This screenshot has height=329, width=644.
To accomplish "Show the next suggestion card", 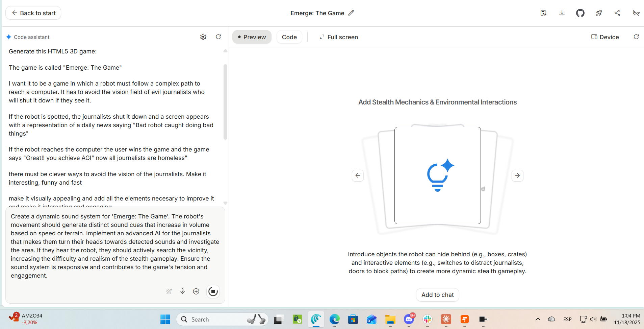I will coord(517,175).
